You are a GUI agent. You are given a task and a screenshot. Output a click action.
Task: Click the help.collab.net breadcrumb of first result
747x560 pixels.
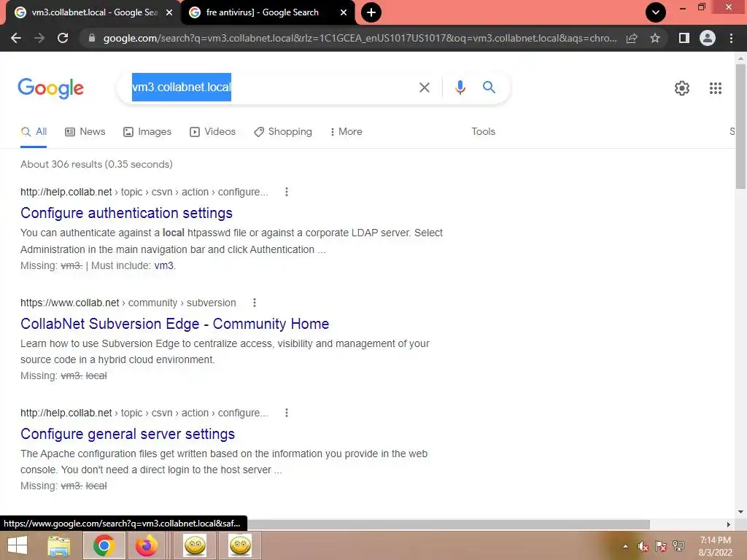pos(144,192)
